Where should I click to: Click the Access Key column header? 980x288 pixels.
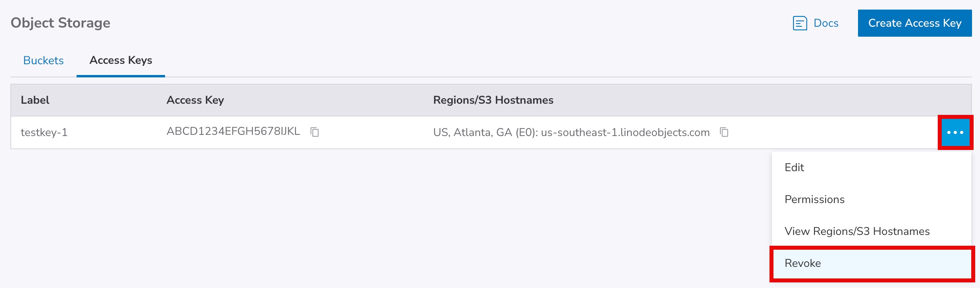[x=195, y=100]
